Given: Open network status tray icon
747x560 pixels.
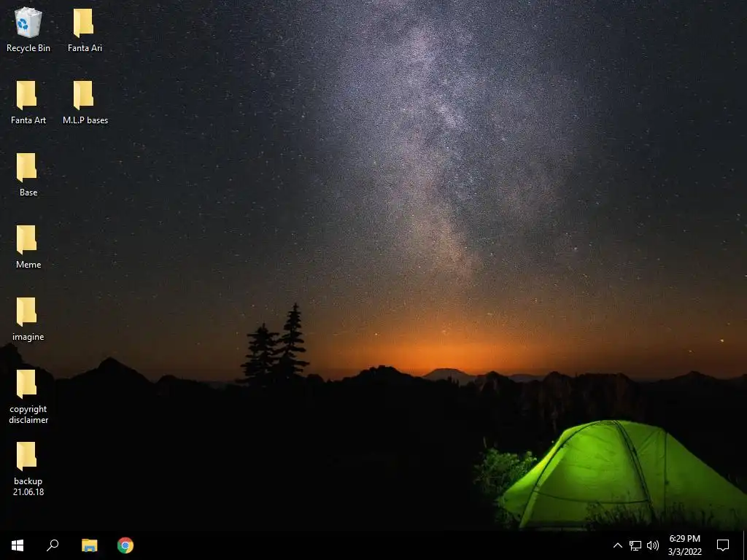Looking at the screenshot, I should (x=635, y=545).
